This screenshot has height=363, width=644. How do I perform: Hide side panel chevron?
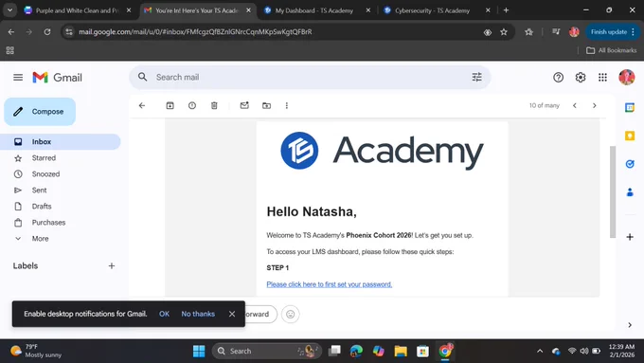click(630, 325)
